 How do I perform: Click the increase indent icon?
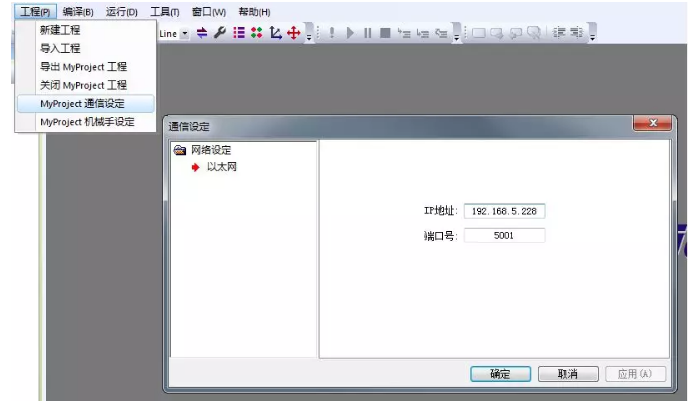pos(577,33)
